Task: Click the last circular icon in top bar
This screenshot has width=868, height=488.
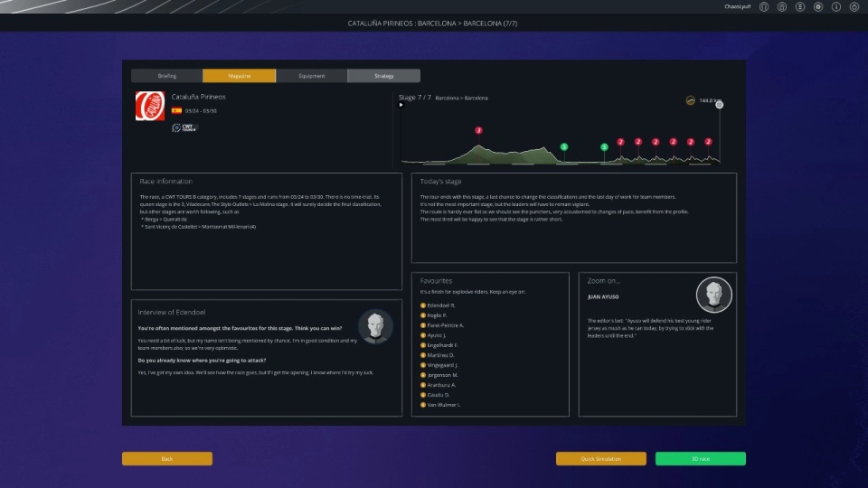Action: pos(854,7)
